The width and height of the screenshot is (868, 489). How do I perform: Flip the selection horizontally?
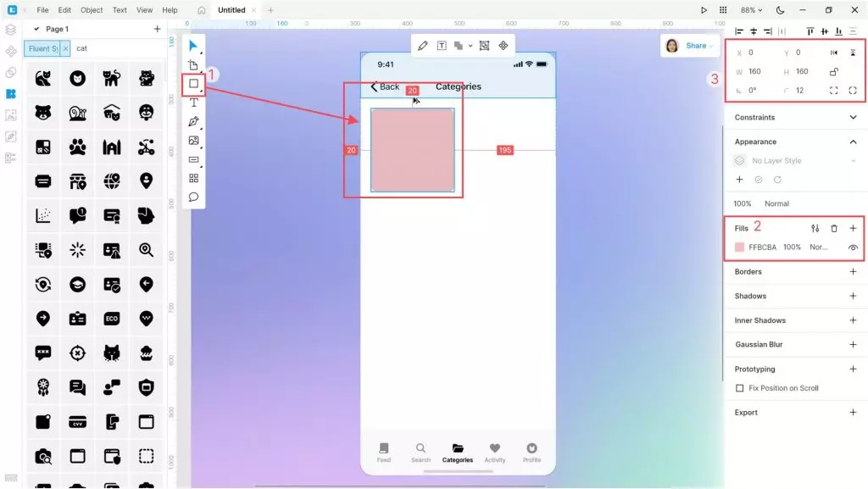pos(834,53)
